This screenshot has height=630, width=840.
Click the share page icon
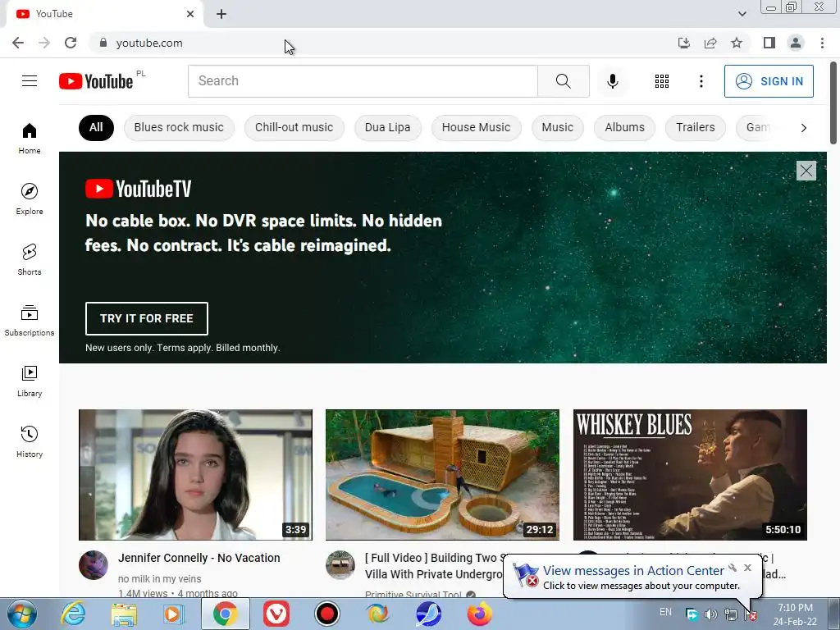(710, 43)
